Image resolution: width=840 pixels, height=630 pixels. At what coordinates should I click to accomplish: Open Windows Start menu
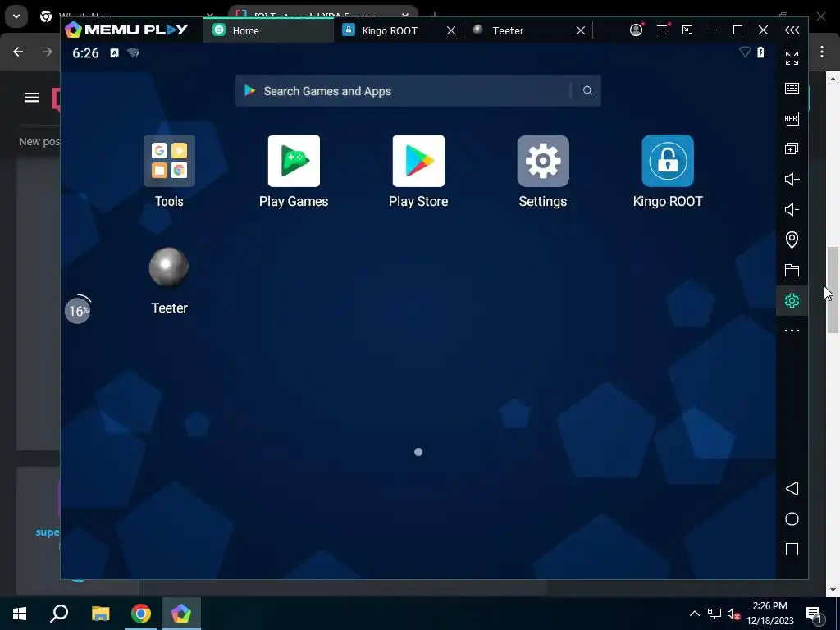tap(20, 614)
